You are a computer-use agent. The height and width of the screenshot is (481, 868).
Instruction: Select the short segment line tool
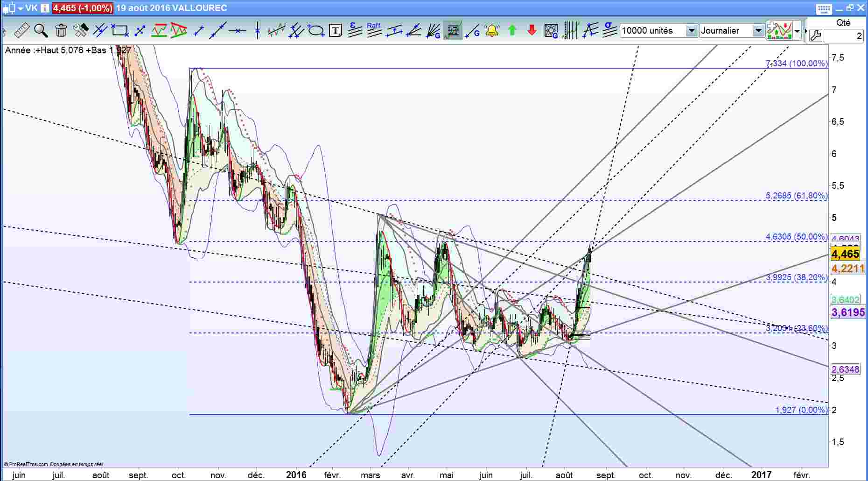pos(198,31)
